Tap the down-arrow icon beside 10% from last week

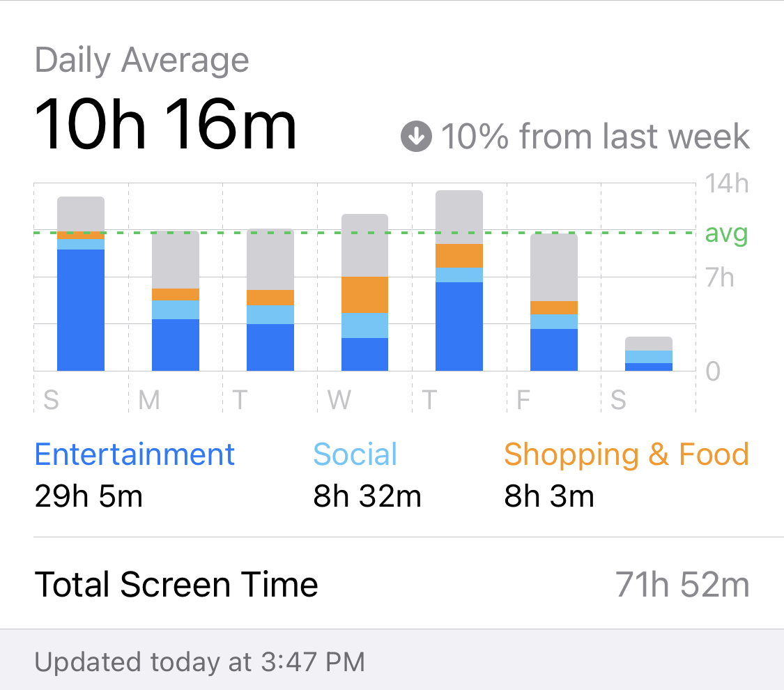(416, 136)
